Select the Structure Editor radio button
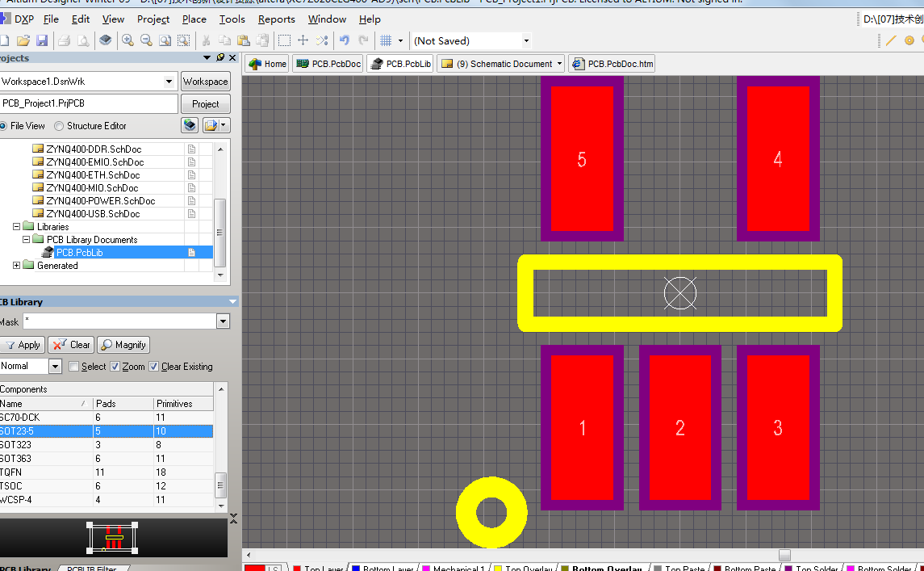 point(59,126)
